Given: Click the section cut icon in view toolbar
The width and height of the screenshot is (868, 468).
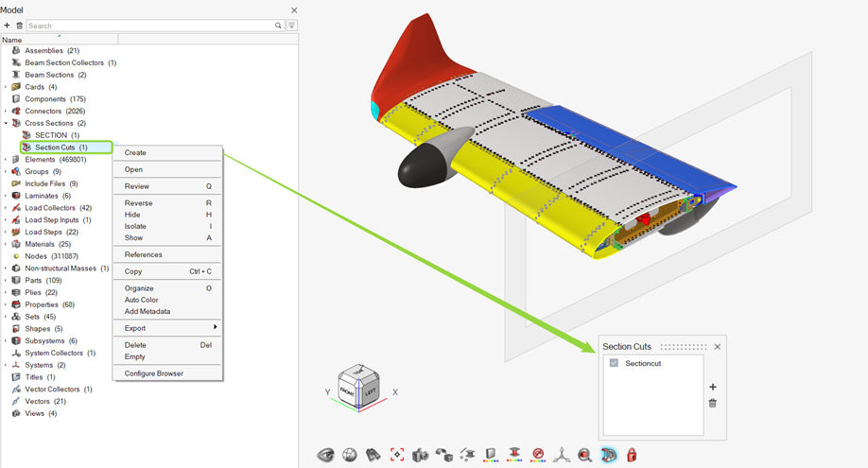Looking at the screenshot, I should (x=608, y=455).
